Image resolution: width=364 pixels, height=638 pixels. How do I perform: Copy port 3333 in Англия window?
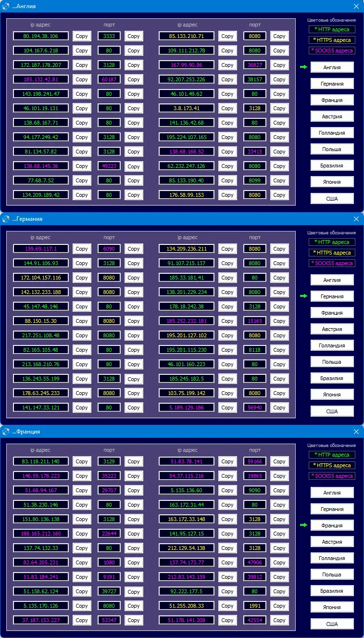[x=134, y=36]
